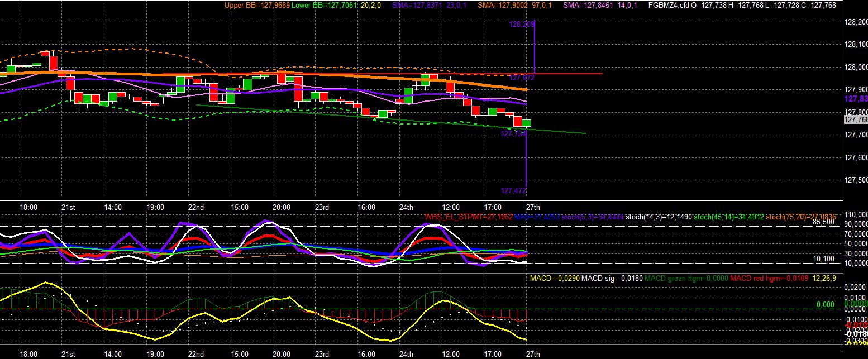
Task: Click the MAP=31,4257 blue label
Action: [x=536, y=217]
